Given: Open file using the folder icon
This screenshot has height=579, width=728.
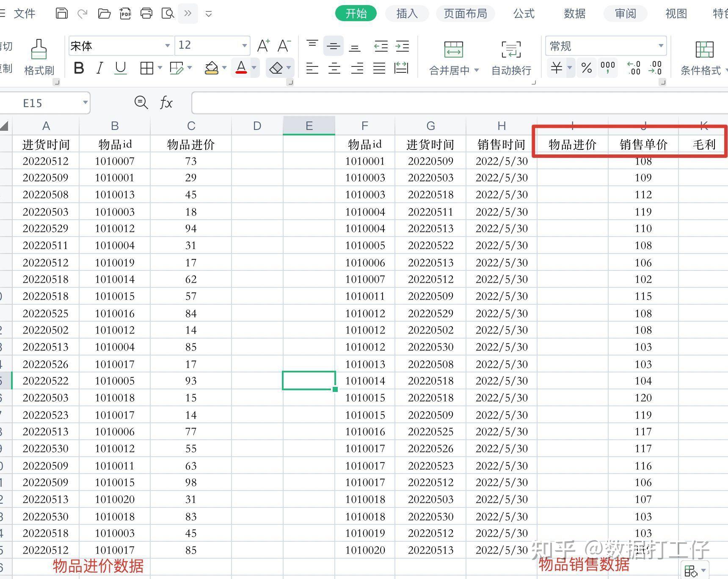Looking at the screenshot, I should tap(104, 14).
